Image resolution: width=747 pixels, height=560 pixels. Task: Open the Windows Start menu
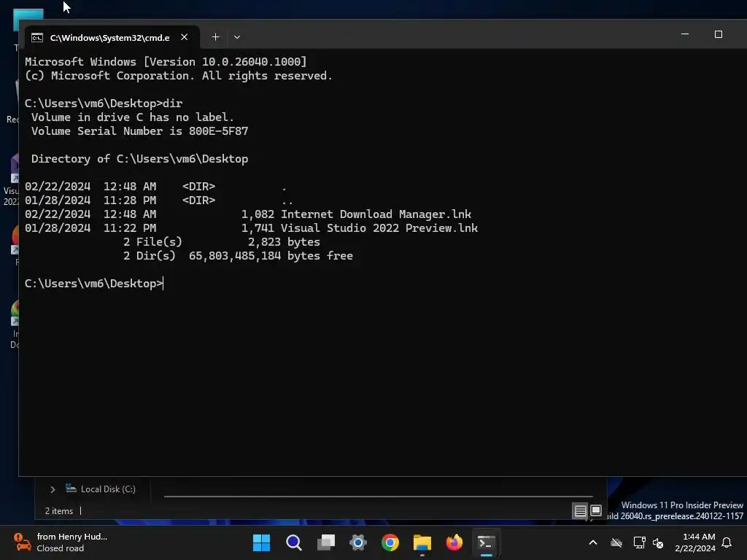click(261, 542)
